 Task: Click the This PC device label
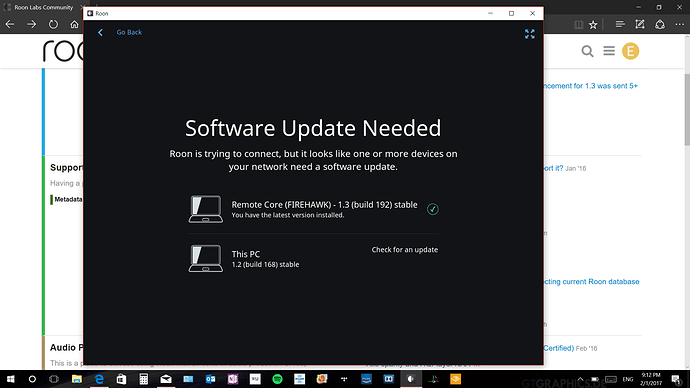(x=246, y=254)
